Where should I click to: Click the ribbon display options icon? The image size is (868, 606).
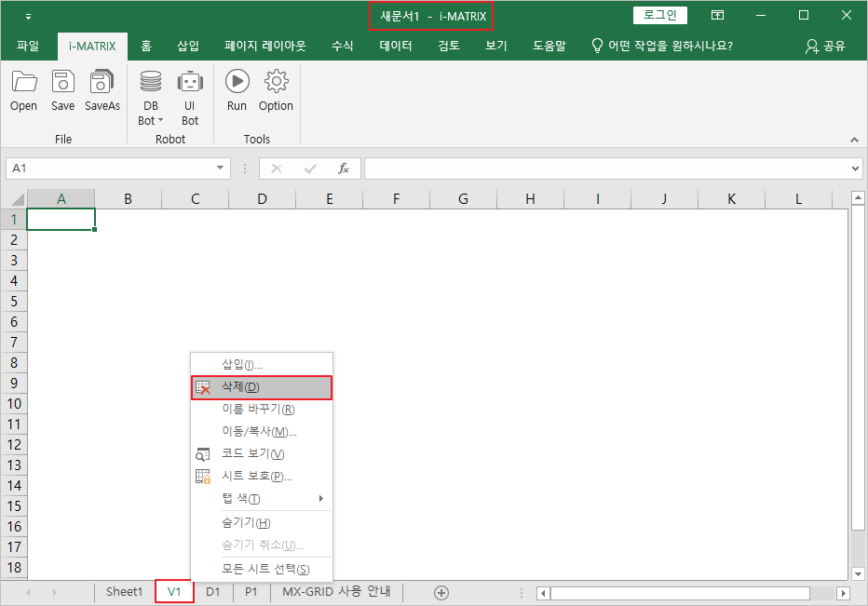(x=717, y=16)
